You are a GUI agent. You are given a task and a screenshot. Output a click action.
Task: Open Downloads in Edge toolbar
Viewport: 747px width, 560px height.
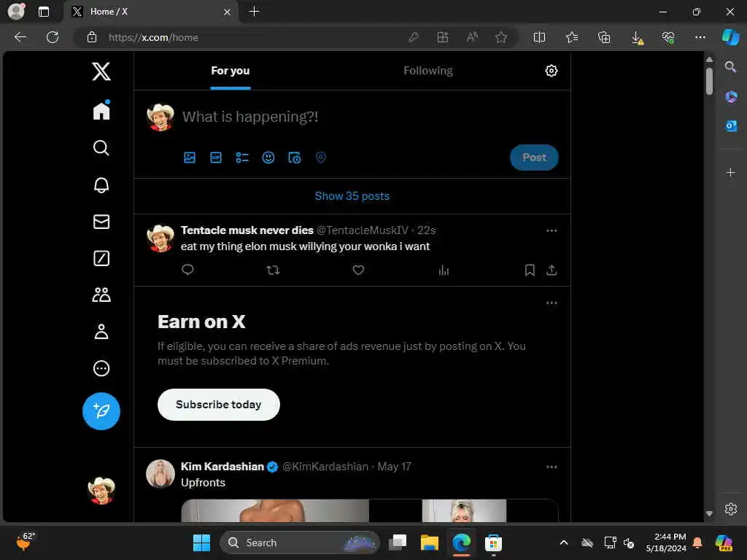[636, 37]
